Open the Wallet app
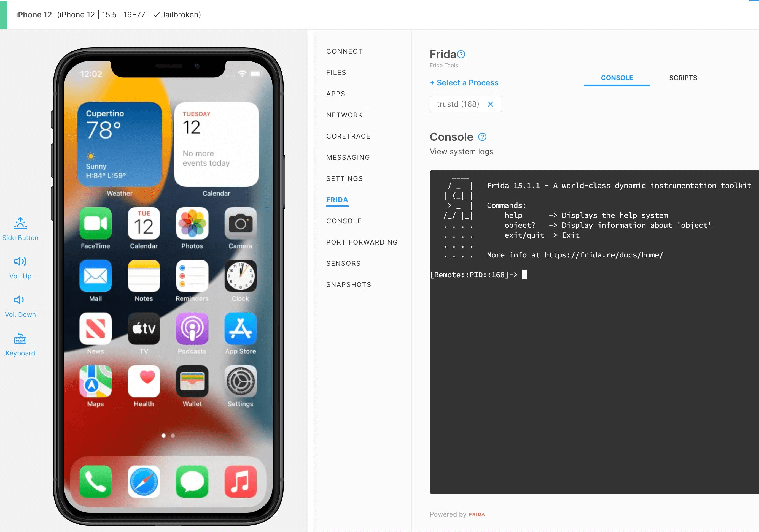Screen dimensions: 759x532 192,381
